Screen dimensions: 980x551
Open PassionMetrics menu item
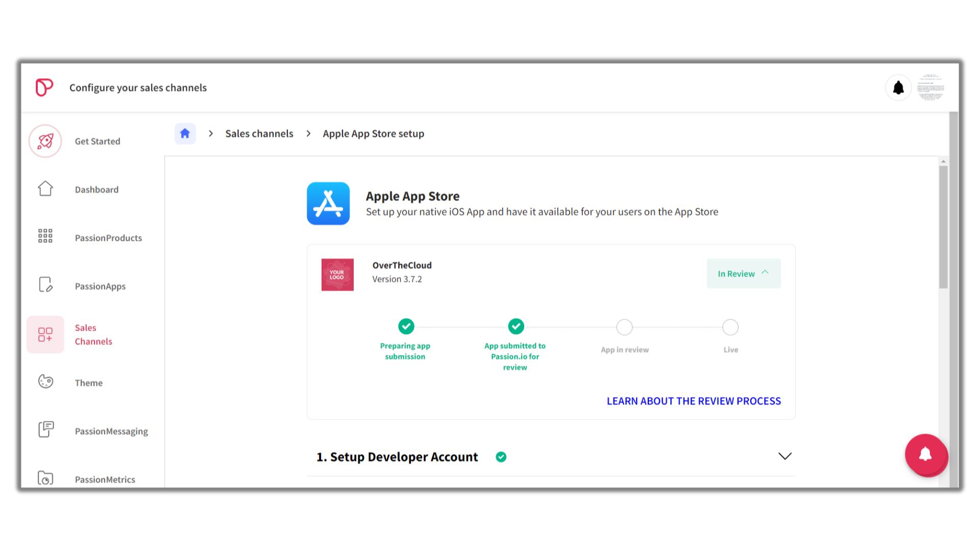[105, 480]
